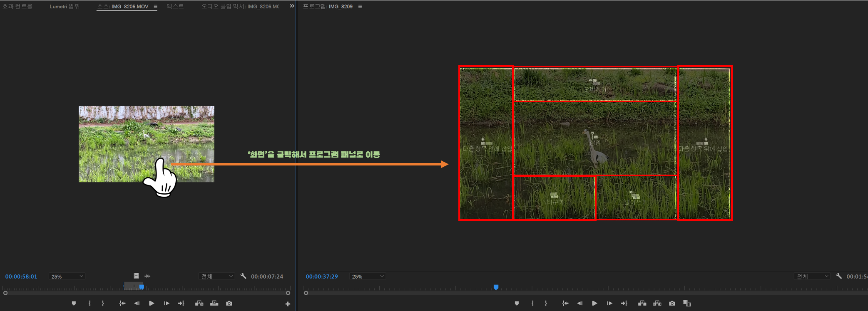Click Drag Audio Only waveform icon

(x=147, y=276)
